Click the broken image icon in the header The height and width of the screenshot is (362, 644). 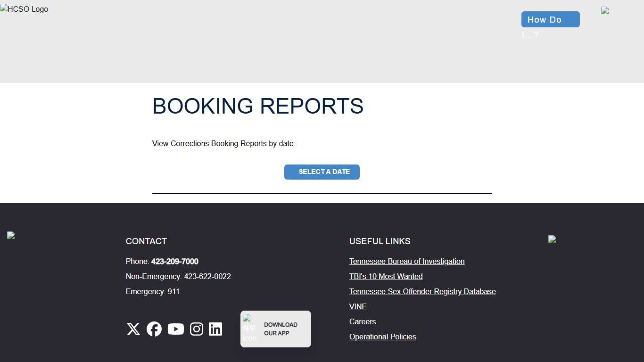pyautogui.click(x=605, y=10)
